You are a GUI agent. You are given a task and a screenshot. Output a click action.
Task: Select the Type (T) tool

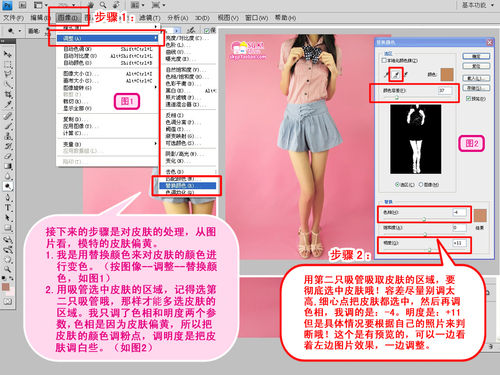pos(7,208)
